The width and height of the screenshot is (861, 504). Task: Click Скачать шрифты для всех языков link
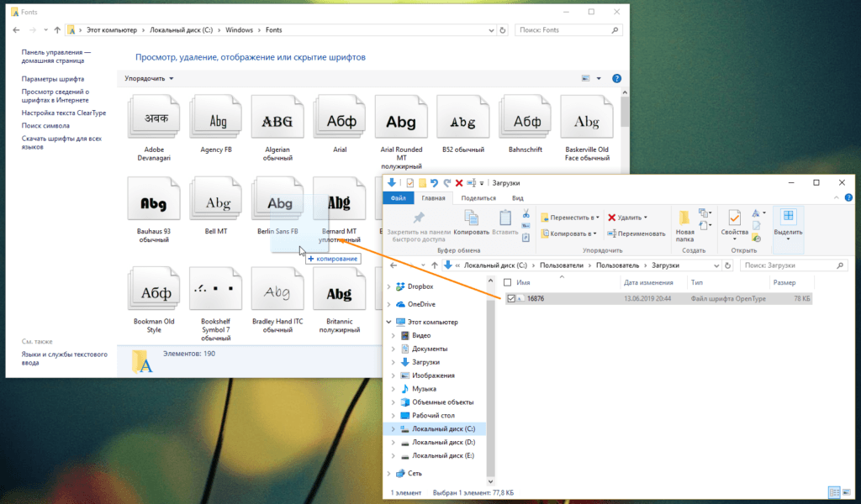(61, 143)
